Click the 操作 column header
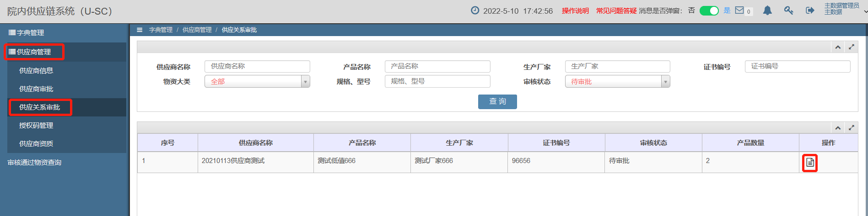The height and width of the screenshot is (216, 868). tap(828, 143)
